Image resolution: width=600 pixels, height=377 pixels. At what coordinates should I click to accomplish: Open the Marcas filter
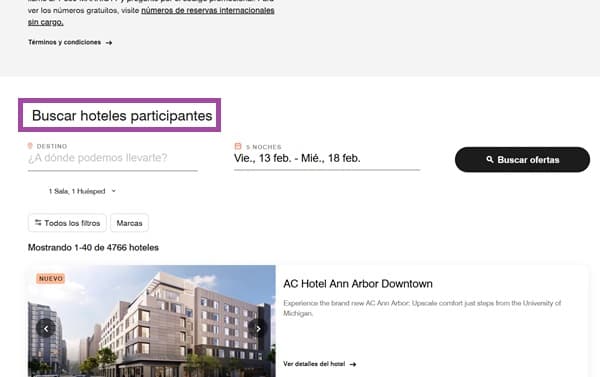(x=129, y=223)
